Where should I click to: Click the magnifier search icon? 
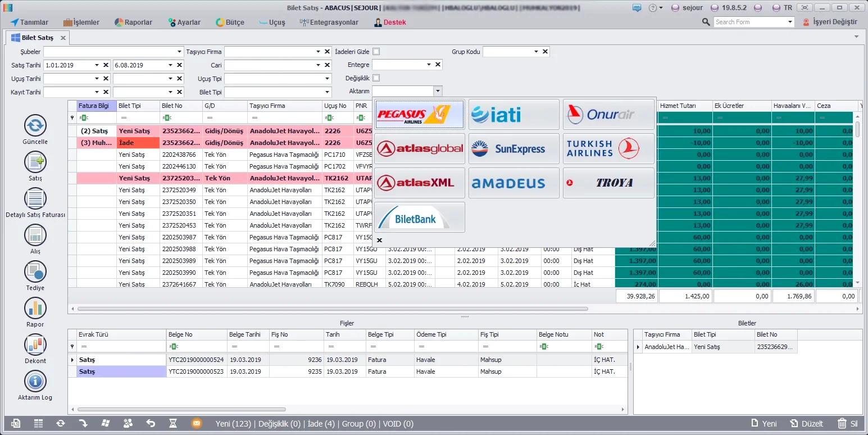tap(706, 22)
